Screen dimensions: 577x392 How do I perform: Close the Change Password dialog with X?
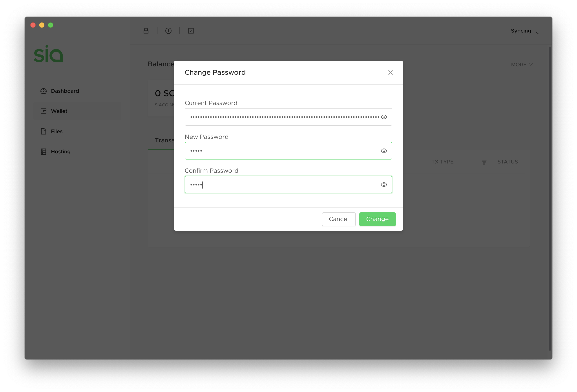390,73
